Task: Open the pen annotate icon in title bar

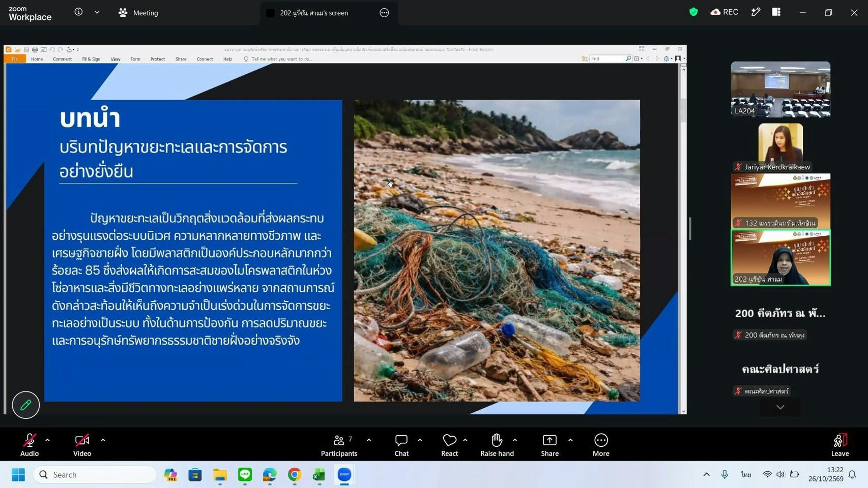Action: pos(756,12)
